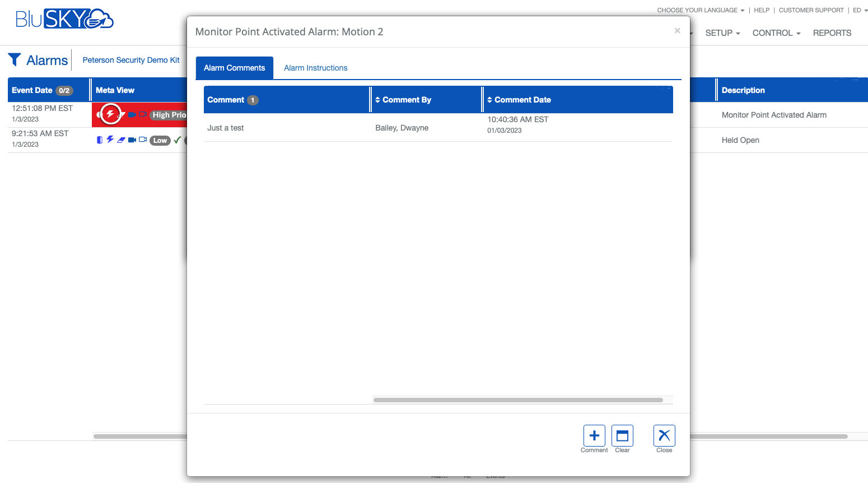
Task: Open the CONTROL dropdown menu
Action: [776, 33]
